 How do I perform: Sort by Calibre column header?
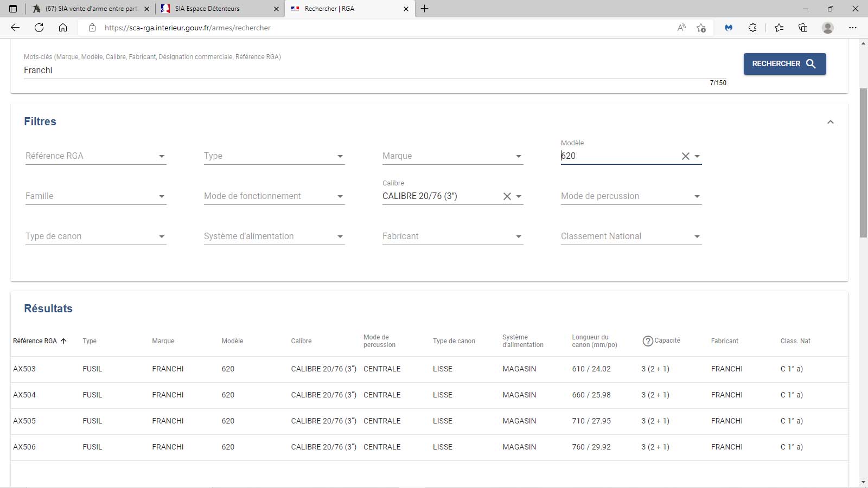[x=301, y=341]
